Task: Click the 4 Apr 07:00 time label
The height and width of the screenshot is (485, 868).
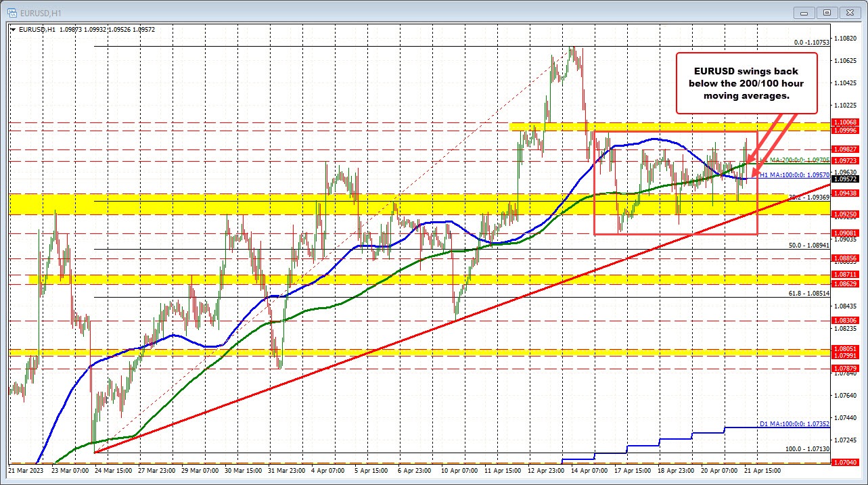Action: coord(327,469)
